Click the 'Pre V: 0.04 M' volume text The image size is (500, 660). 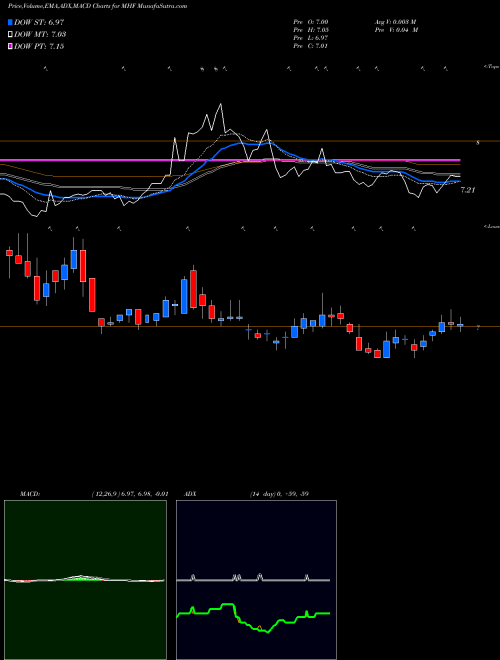(396, 30)
